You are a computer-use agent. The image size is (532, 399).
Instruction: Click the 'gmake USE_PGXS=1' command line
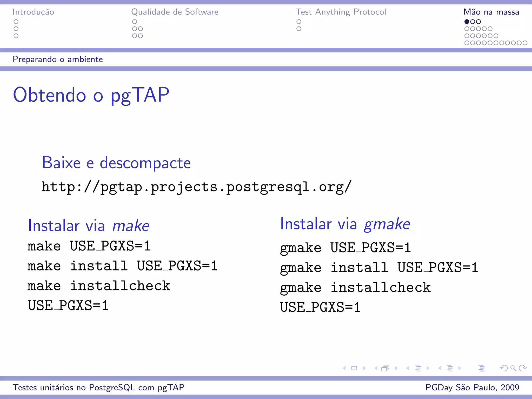point(345,248)
